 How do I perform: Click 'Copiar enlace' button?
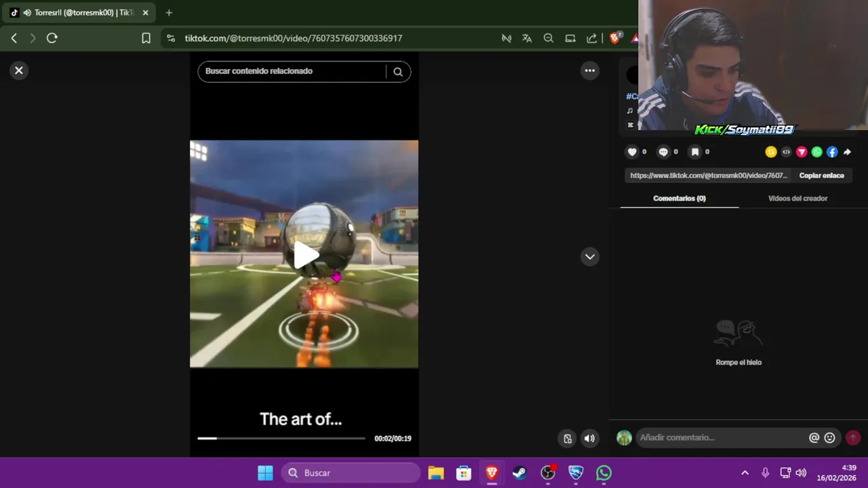coord(821,176)
